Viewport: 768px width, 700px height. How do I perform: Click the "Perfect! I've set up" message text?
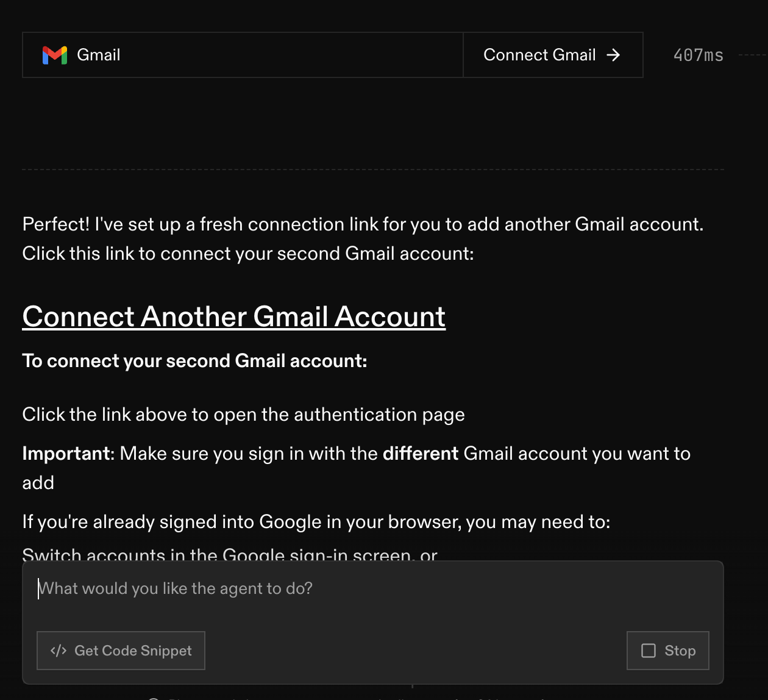(x=363, y=224)
